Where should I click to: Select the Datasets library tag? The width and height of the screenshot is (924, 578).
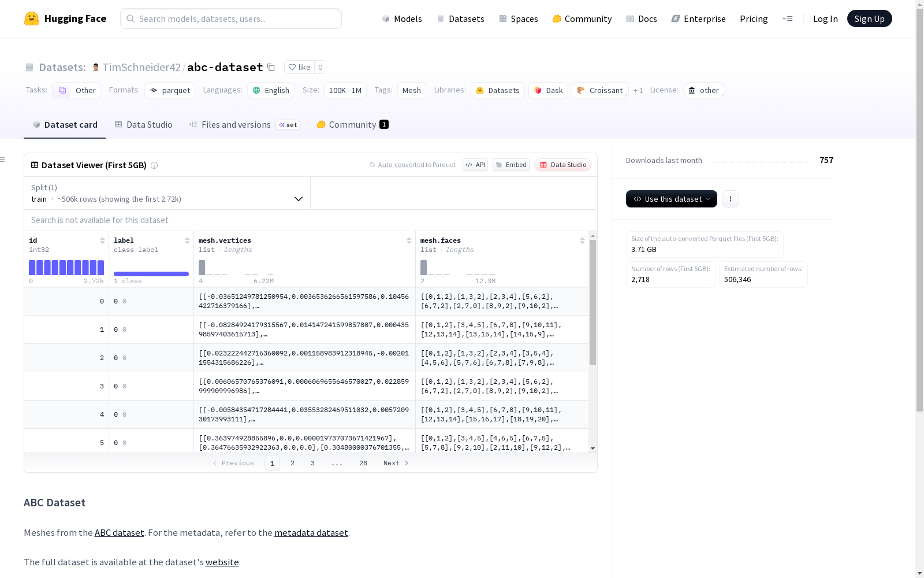(498, 90)
